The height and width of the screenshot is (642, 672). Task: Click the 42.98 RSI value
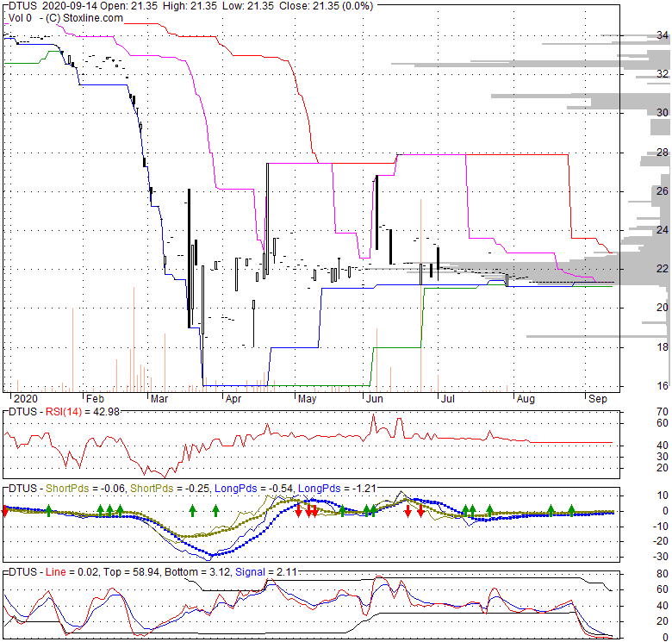pyautogui.click(x=106, y=412)
